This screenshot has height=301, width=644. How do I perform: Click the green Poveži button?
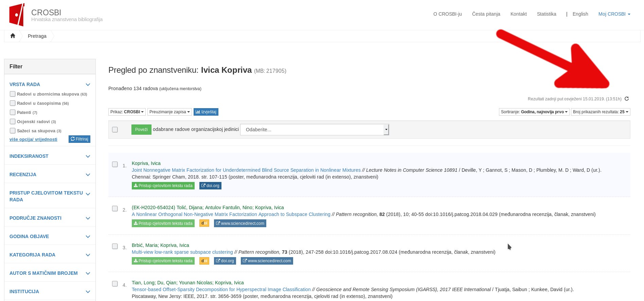tap(141, 130)
